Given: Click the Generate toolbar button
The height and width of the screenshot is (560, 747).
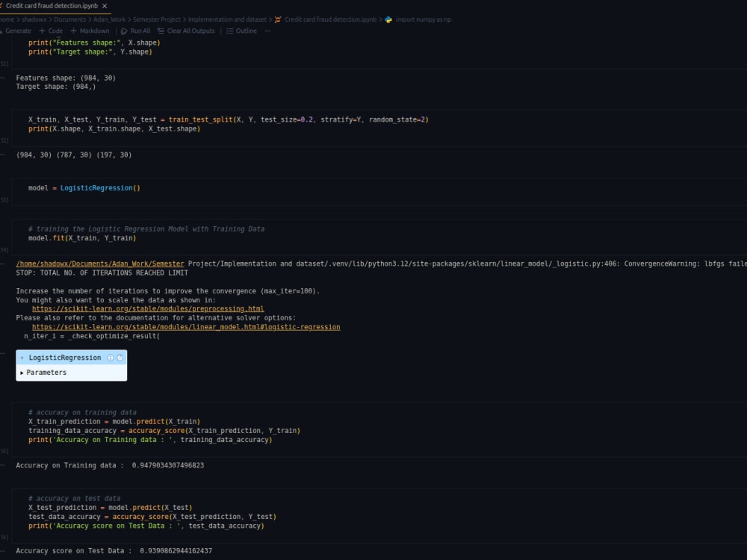Looking at the screenshot, I should tap(16, 31).
